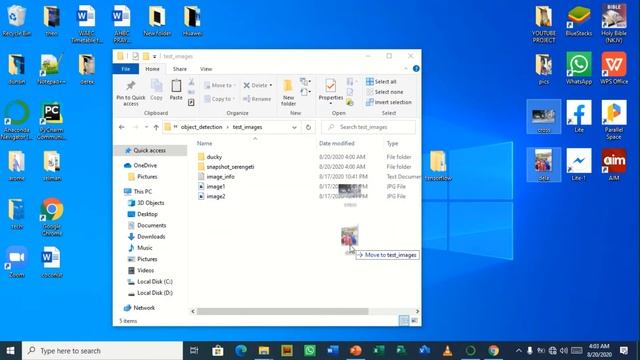This screenshot has width=640, height=360.
Task: Open the Windows Start menu
Action: [11, 351]
